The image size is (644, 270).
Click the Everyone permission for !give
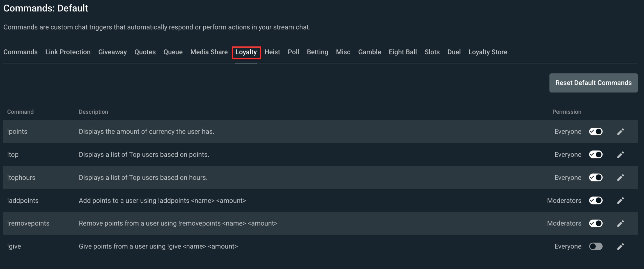click(x=568, y=247)
